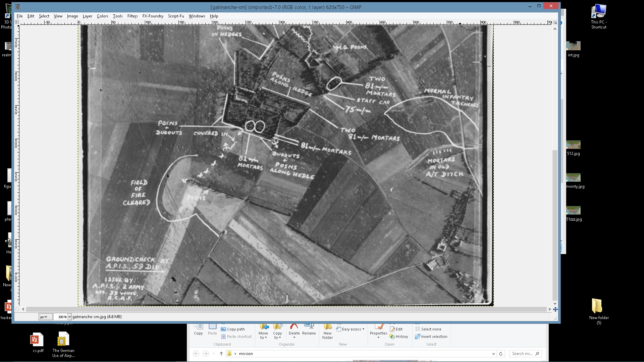Click Copy in File Explorer ribbon
644x362 pixels.
point(198,329)
